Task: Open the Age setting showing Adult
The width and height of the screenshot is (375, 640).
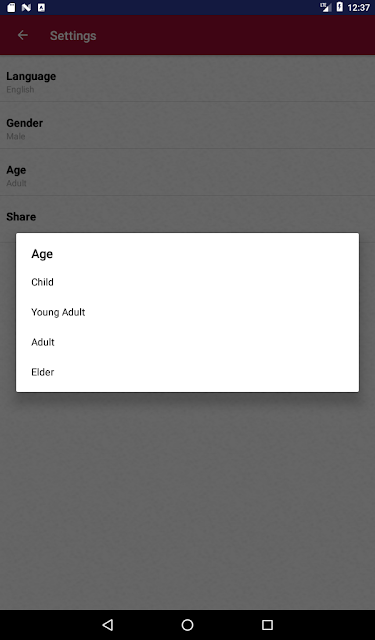Action: pos(187,172)
